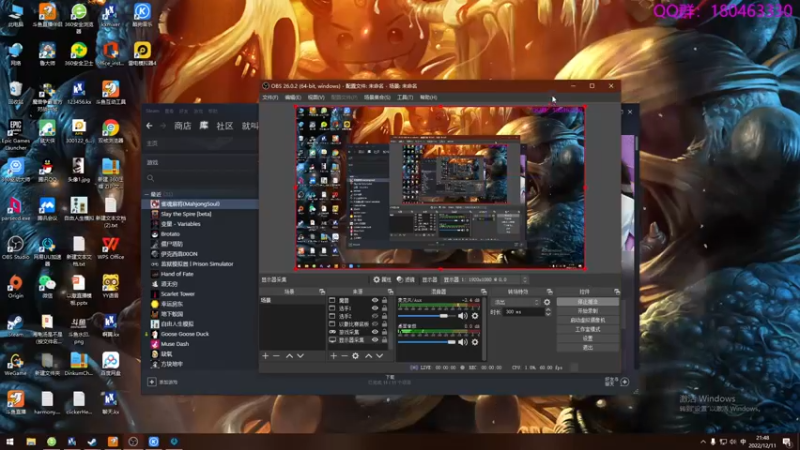Image resolution: width=800 pixels, height=450 pixels.
Task: Open 桌面音频 audio settings gear
Action: coord(475,342)
